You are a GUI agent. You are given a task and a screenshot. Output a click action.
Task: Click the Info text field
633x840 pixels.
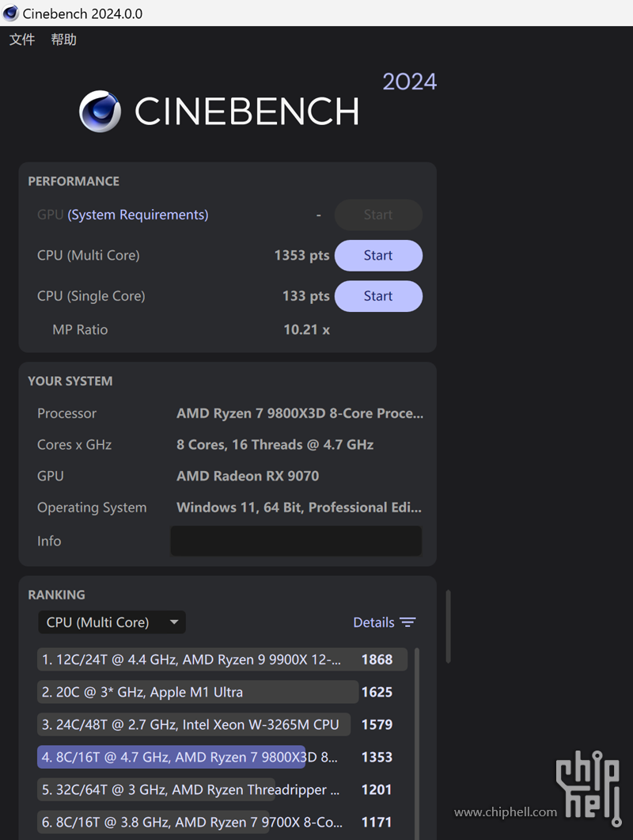pyautogui.click(x=296, y=541)
